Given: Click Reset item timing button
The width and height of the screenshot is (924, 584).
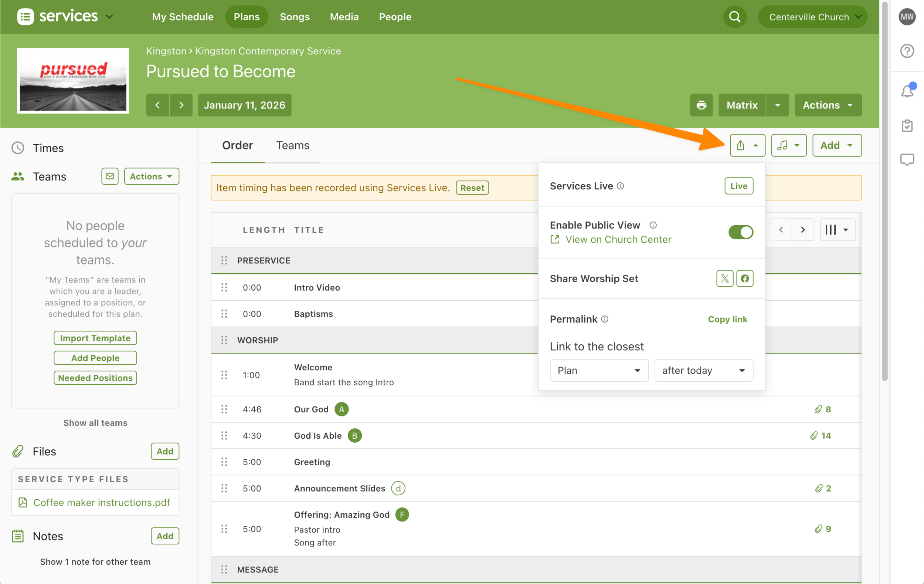Looking at the screenshot, I should 472,188.
